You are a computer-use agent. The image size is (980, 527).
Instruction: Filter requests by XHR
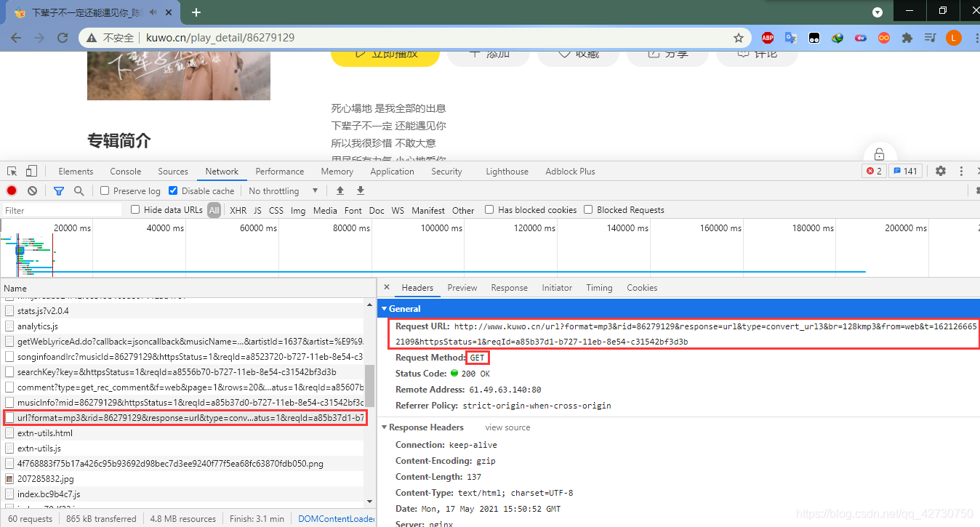238,210
